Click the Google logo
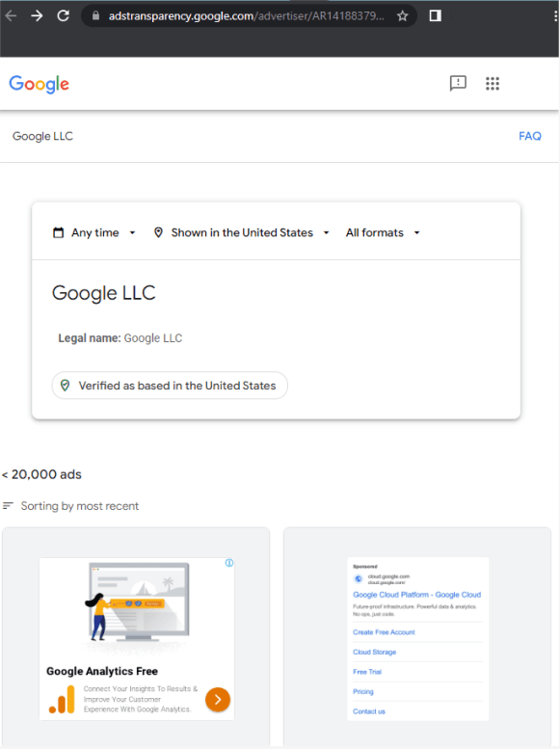Screen dimensions: 560x749 click(40, 84)
